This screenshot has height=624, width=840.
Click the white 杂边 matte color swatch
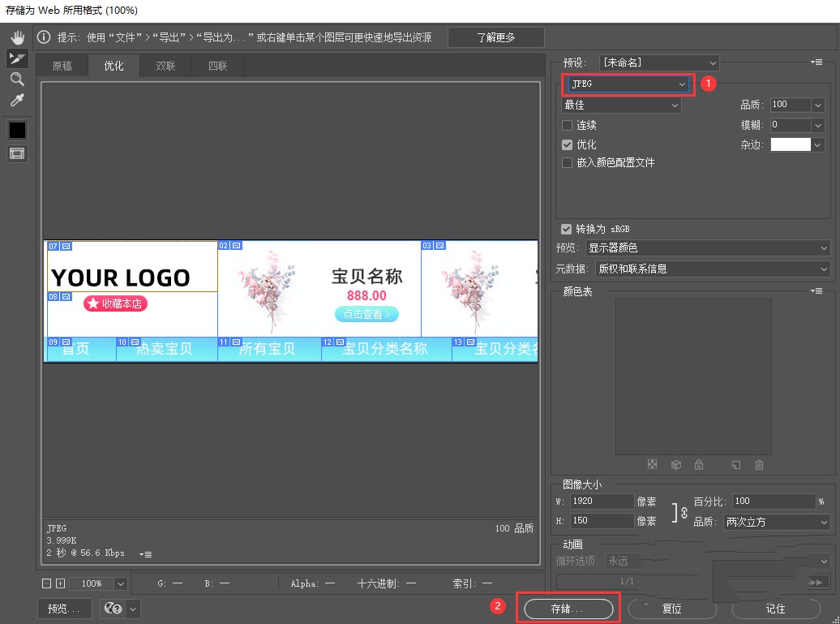(790, 144)
